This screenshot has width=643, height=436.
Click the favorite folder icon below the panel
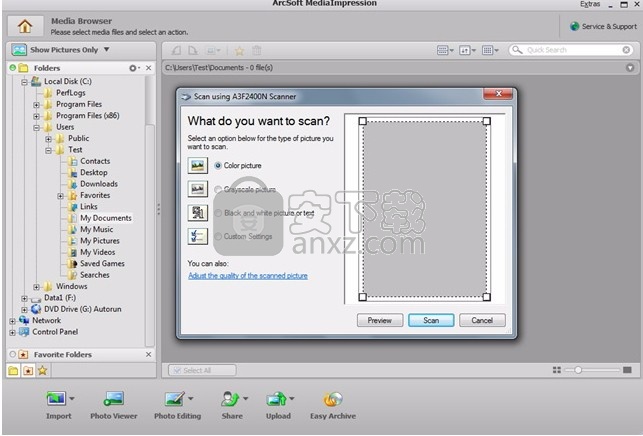[x=28, y=371]
